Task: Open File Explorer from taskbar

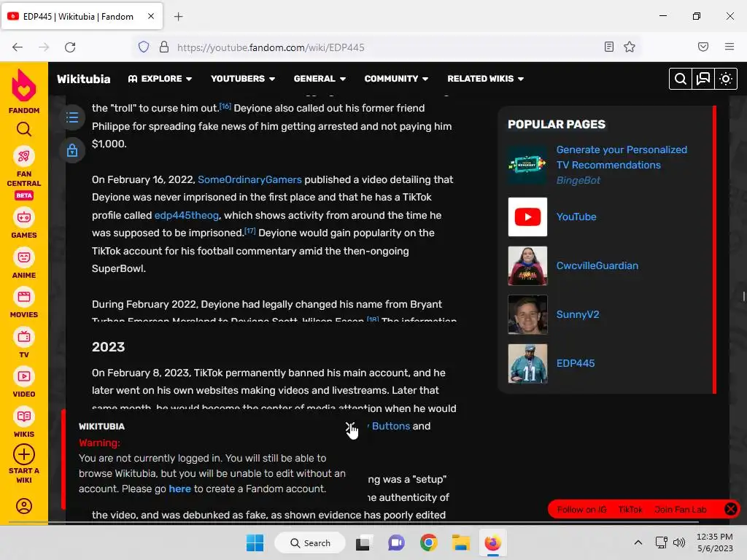Action: (x=461, y=542)
